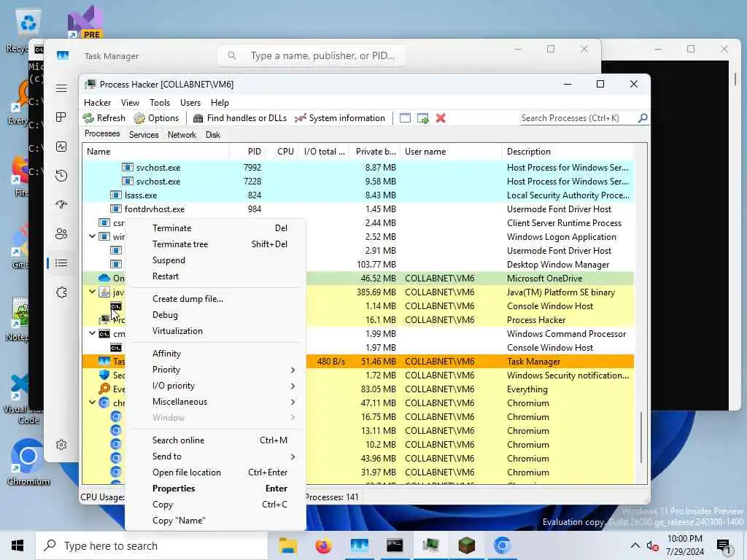Click the red X terminate window icon
The width and height of the screenshot is (747, 560).
441,118
